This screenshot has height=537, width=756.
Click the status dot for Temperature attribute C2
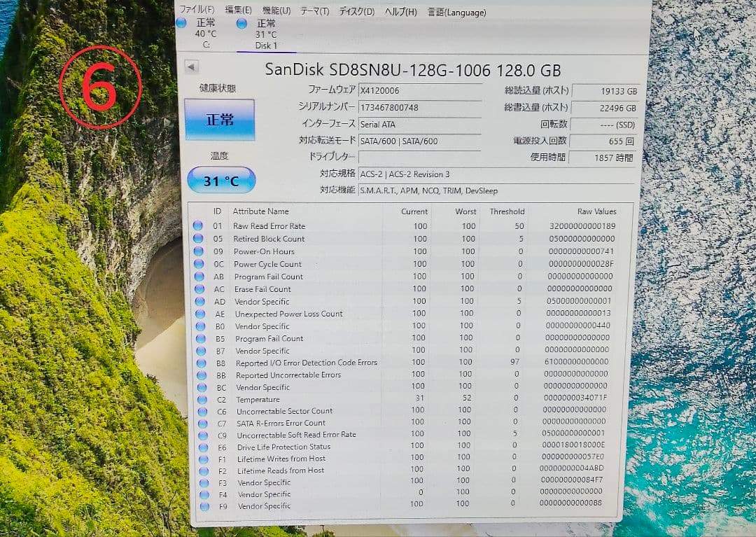pos(202,399)
